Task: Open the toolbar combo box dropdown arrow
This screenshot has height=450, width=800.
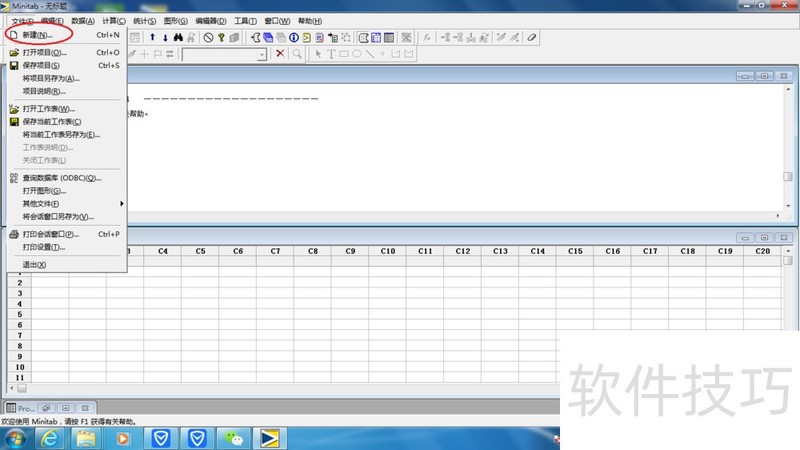Action: 262,54
